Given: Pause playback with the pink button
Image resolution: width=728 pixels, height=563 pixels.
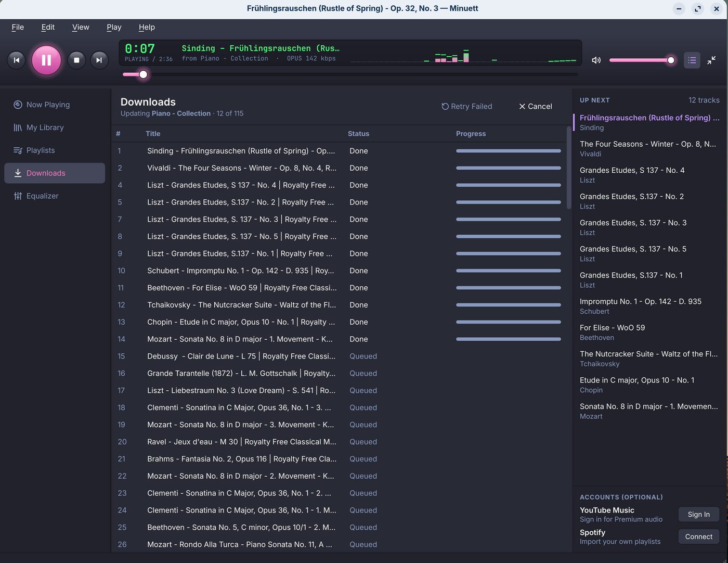Looking at the screenshot, I should point(46,60).
